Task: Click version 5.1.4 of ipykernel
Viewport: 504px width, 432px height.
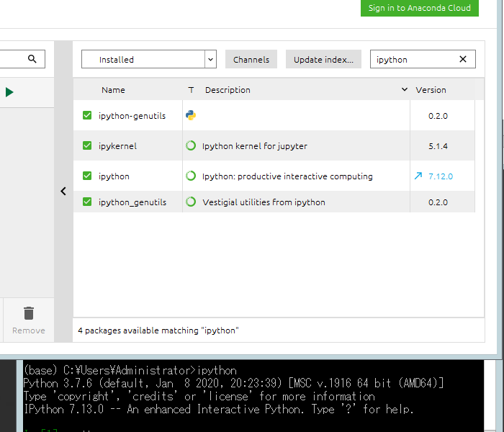Action: [438, 146]
